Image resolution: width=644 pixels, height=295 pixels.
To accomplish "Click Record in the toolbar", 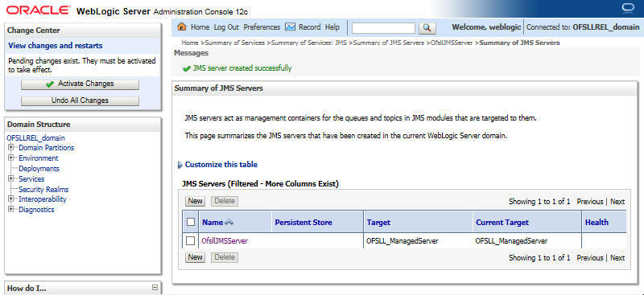I will coord(309,27).
